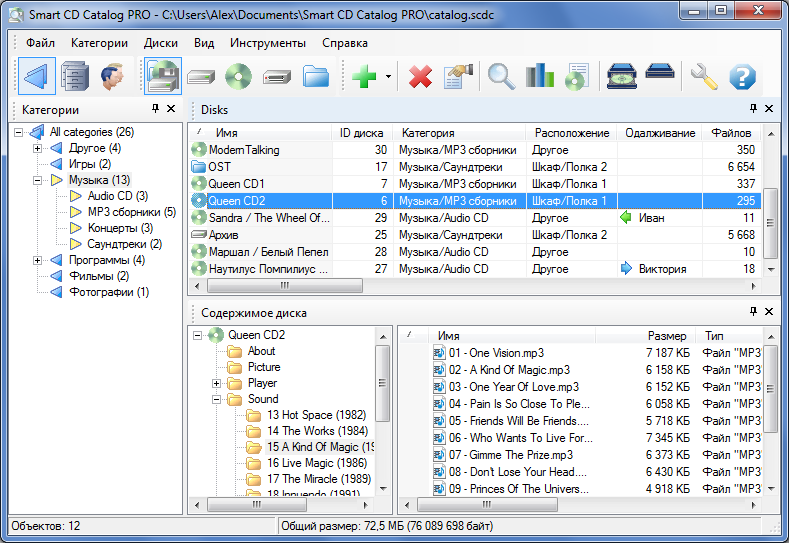Select the Игры (2) category
789x543 pixels.
[x=90, y=164]
